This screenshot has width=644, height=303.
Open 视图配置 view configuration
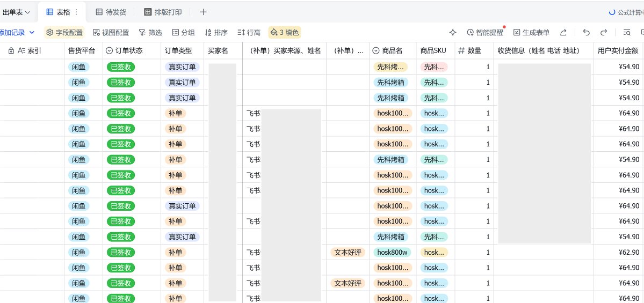click(x=111, y=32)
